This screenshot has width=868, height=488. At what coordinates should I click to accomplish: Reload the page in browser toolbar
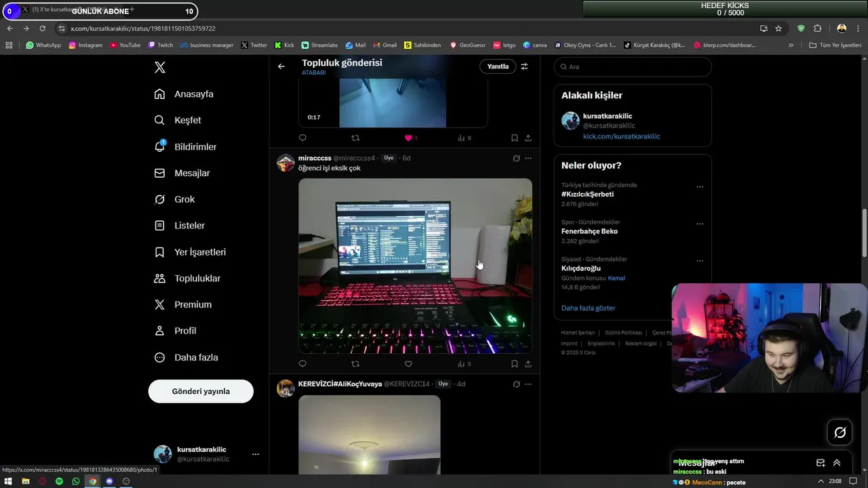42,28
